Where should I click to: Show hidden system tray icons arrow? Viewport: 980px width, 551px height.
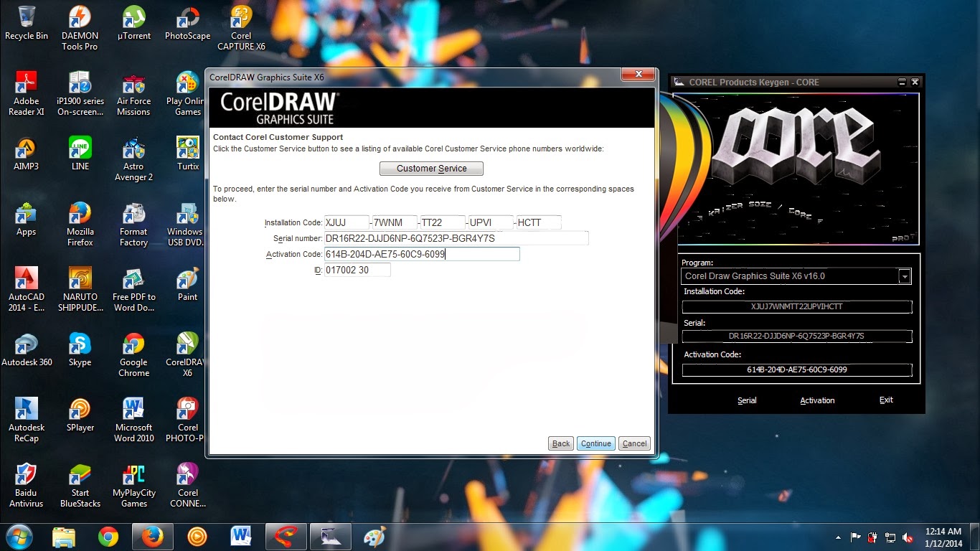[838, 537]
